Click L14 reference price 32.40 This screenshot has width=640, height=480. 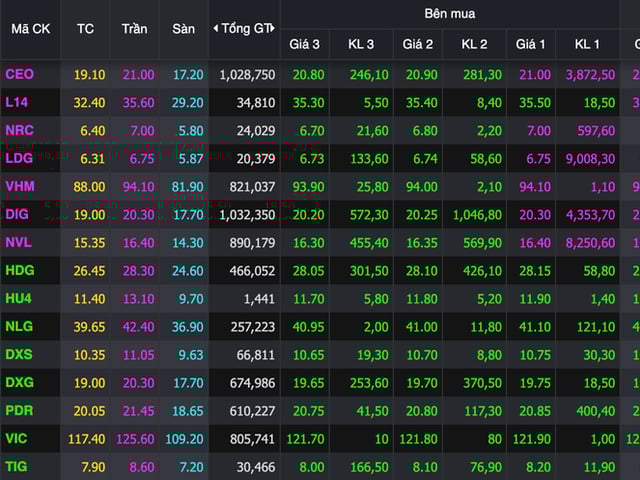click(89, 102)
